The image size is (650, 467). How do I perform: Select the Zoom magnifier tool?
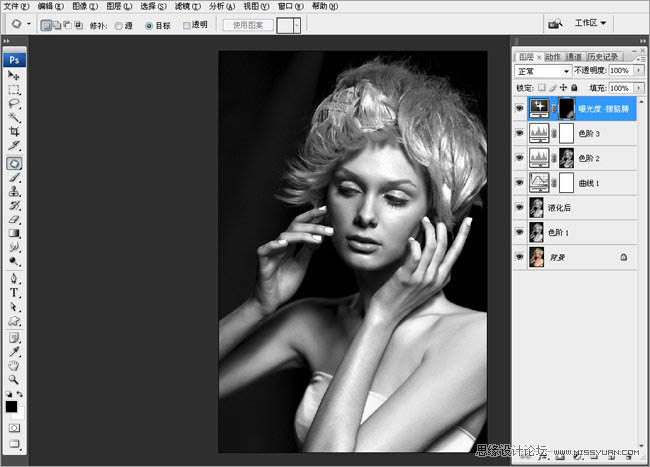coord(14,379)
